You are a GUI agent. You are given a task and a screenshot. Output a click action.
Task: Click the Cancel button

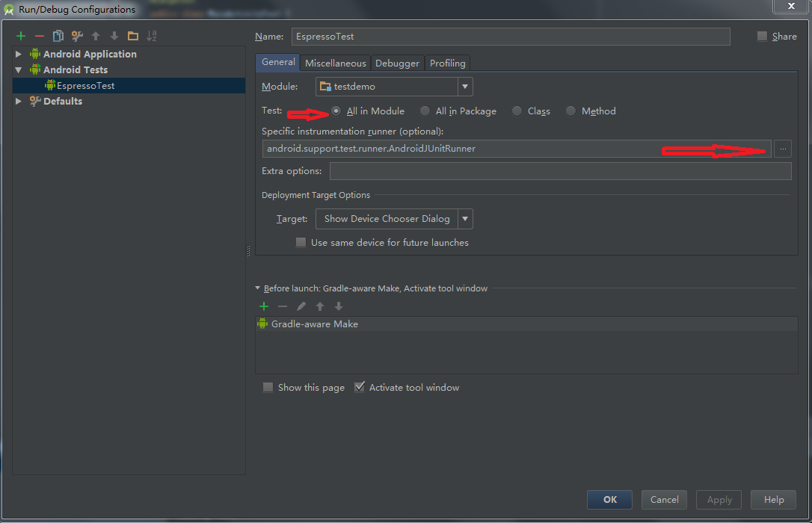[665, 500]
